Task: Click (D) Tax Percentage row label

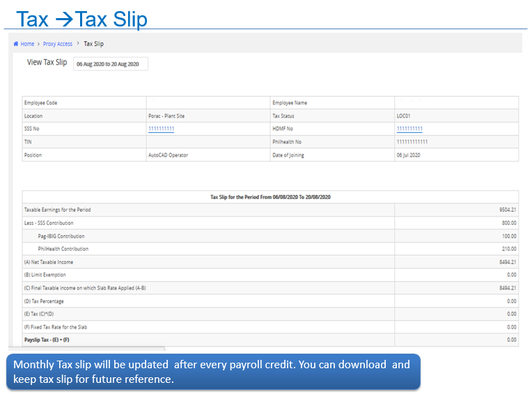Action: click(x=44, y=301)
